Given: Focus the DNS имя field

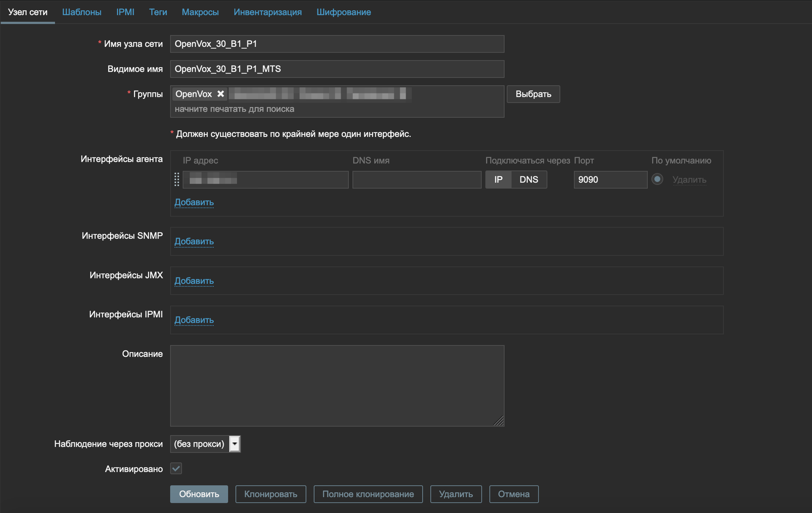Looking at the screenshot, I should click(417, 180).
